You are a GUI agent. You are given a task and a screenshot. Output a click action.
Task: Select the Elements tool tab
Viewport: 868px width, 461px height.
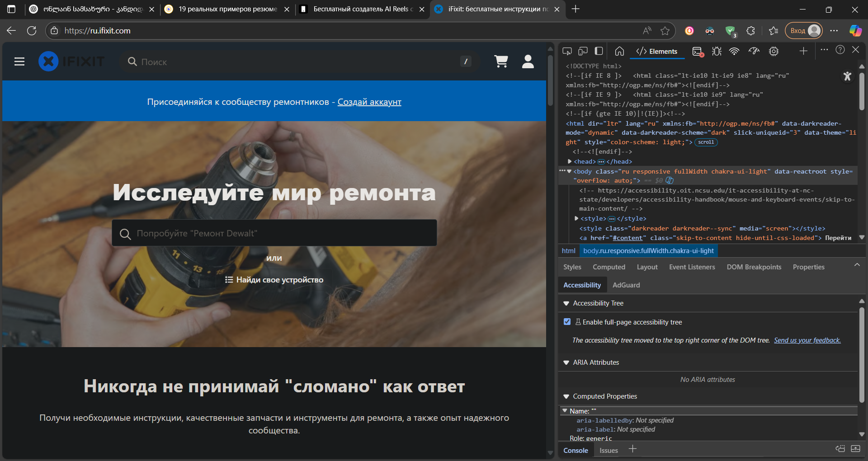[x=656, y=52]
